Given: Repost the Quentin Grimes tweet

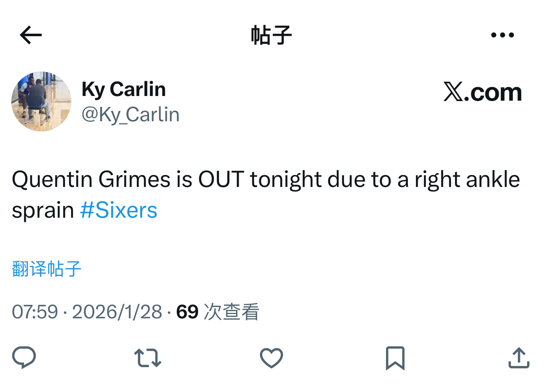Looking at the screenshot, I should (x=147, y=358).
